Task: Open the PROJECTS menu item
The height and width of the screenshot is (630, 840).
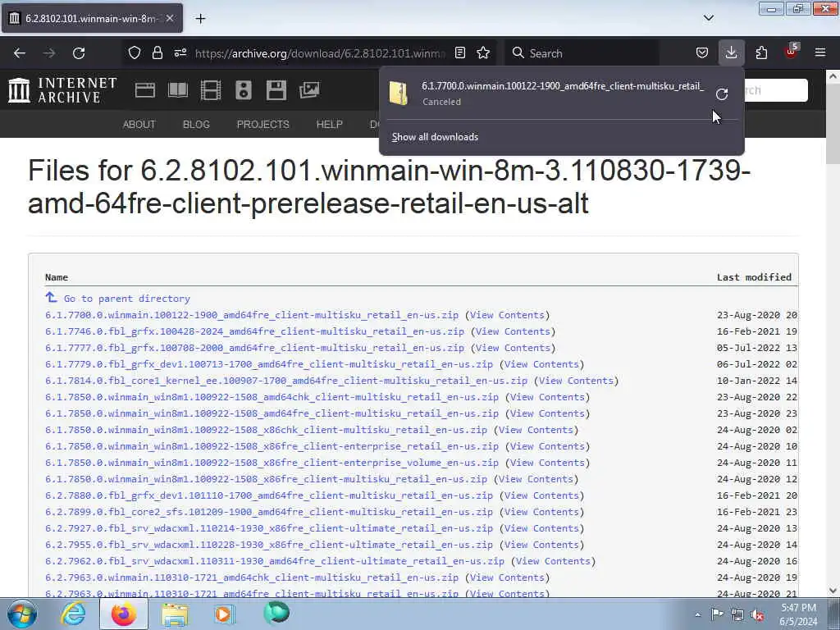Action: click(x=263, y=125)
